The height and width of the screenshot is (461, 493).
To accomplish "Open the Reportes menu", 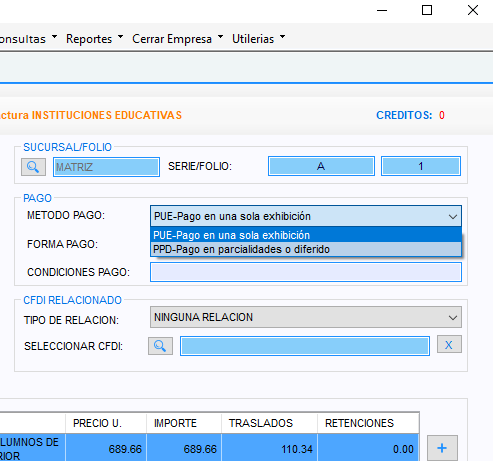I will pyautogui.click(x=95, y=39).
